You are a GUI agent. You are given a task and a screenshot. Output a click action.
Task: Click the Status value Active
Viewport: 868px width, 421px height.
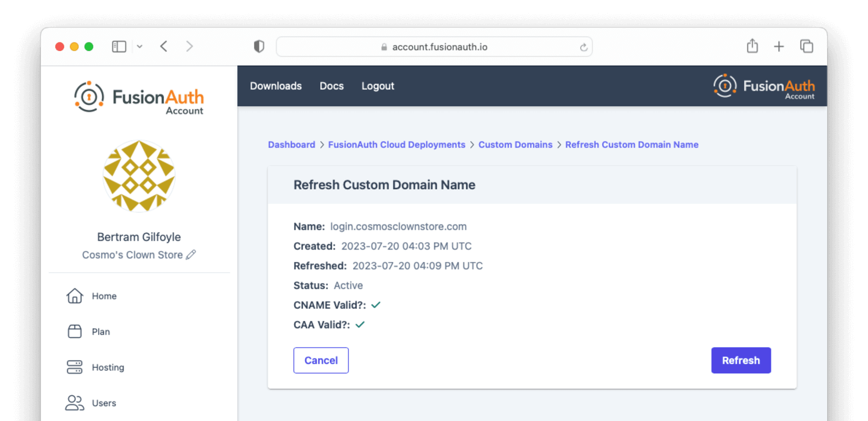click(348, 285)
